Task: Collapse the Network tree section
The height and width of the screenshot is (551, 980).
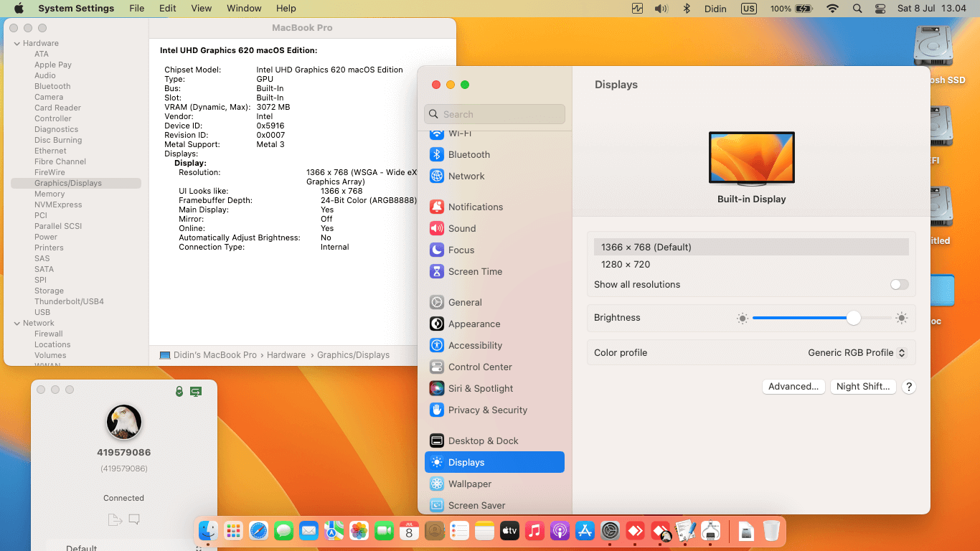Action: [x=17, y=323]
